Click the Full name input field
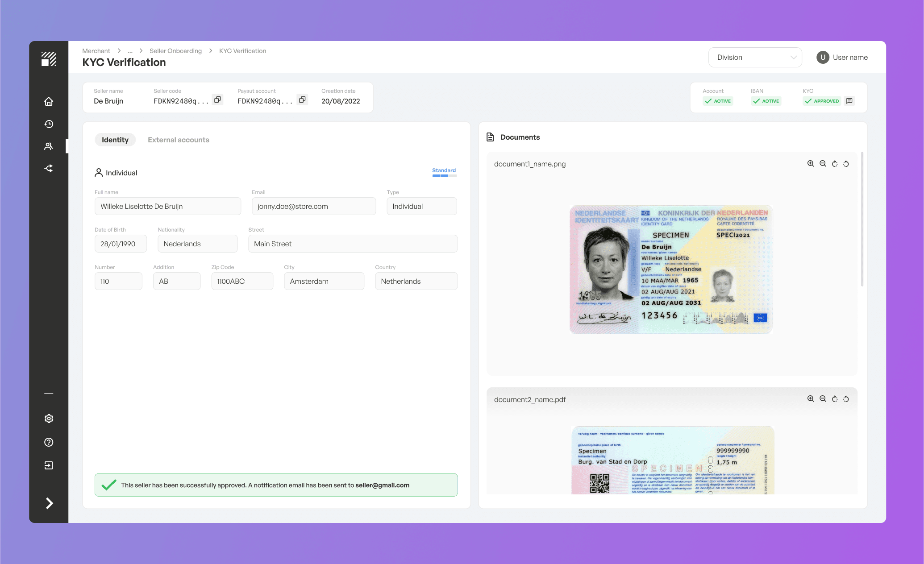The width and height of the screenshot is (924, 564). pos(167,206)
